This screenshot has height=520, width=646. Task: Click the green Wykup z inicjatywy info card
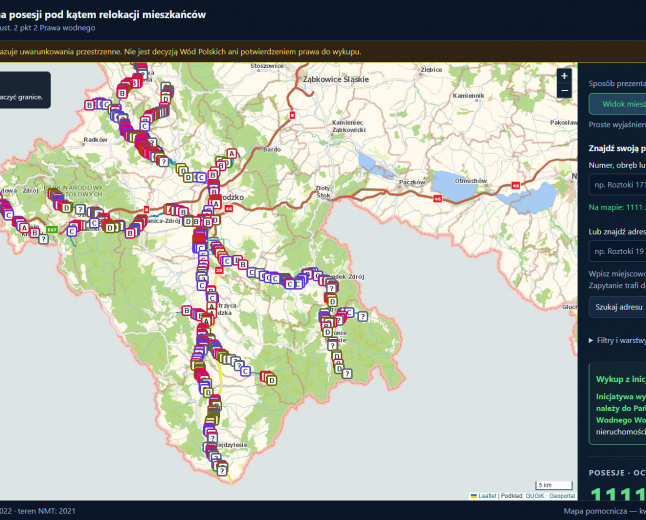617,403
